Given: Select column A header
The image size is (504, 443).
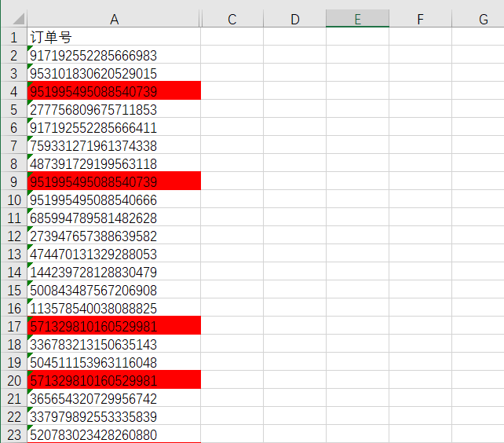Looking at the screenshot, I should pyautogui.click(x=114, y=20).
